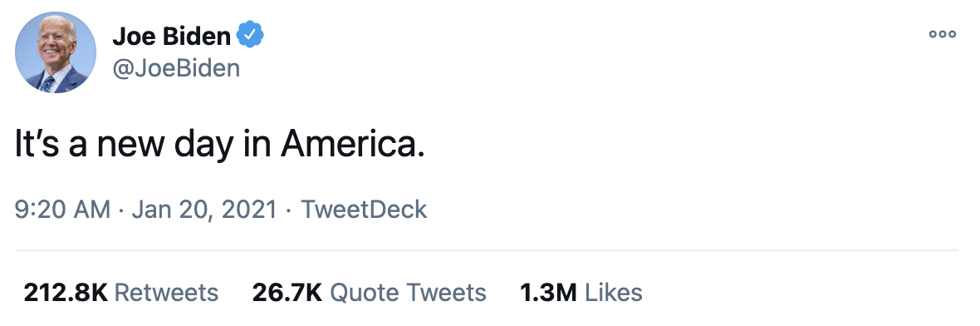Click the 212.8K retweet count number
Screen dimensions: 980x326
[66, 292]
